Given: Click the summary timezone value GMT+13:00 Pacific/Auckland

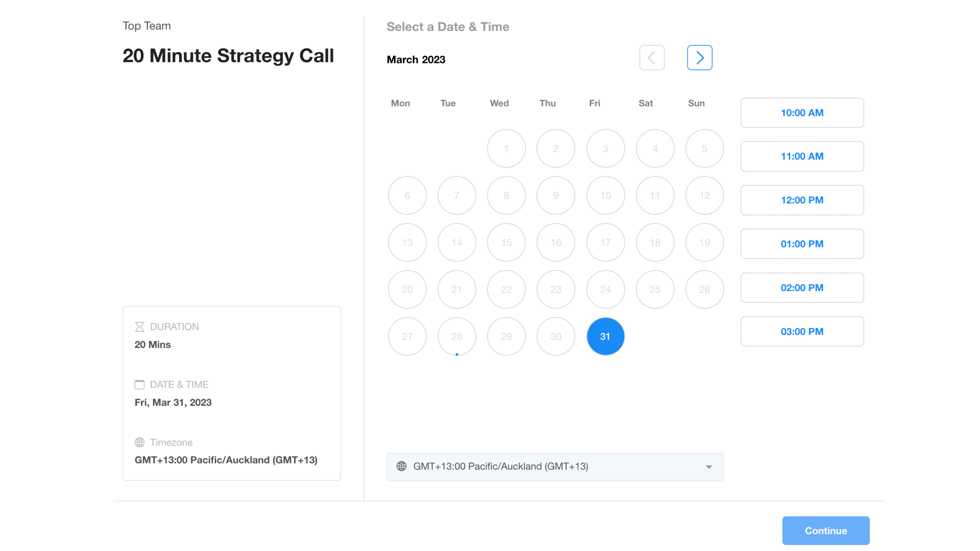Looking at the screenshot, I should point(226,460).
